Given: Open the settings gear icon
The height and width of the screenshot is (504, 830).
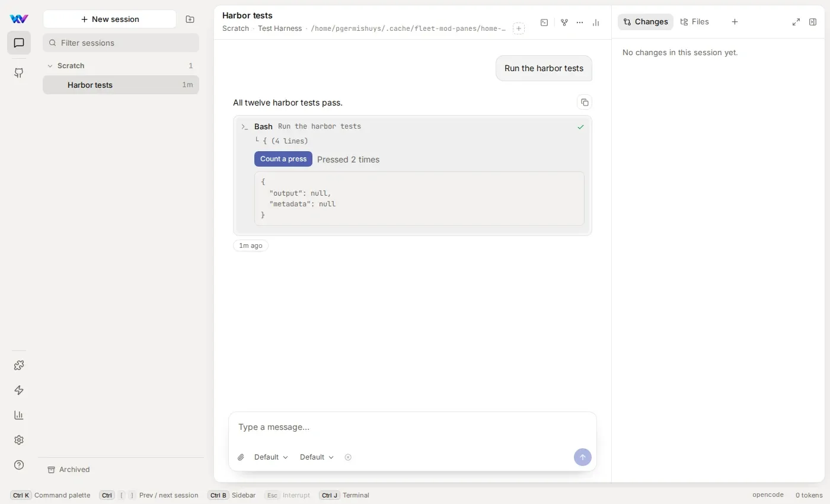Looking at the screenshot, I should pyautogui.click(x=19, y=440).
